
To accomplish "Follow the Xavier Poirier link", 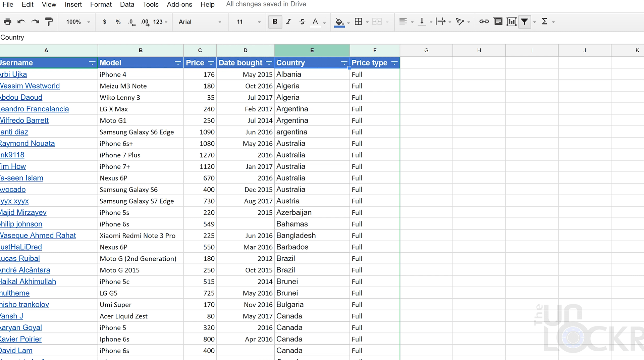I will 21,339.
